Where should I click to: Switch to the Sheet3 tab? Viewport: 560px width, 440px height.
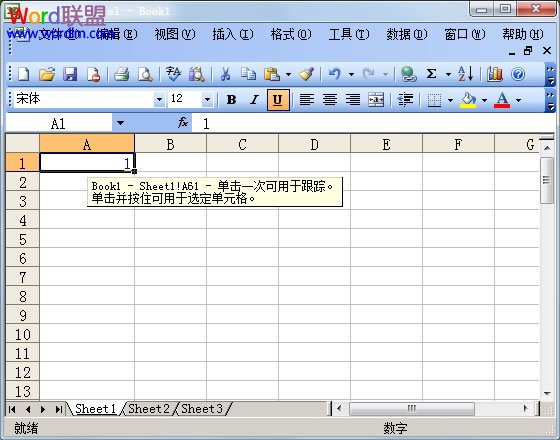tap(202, 409)
